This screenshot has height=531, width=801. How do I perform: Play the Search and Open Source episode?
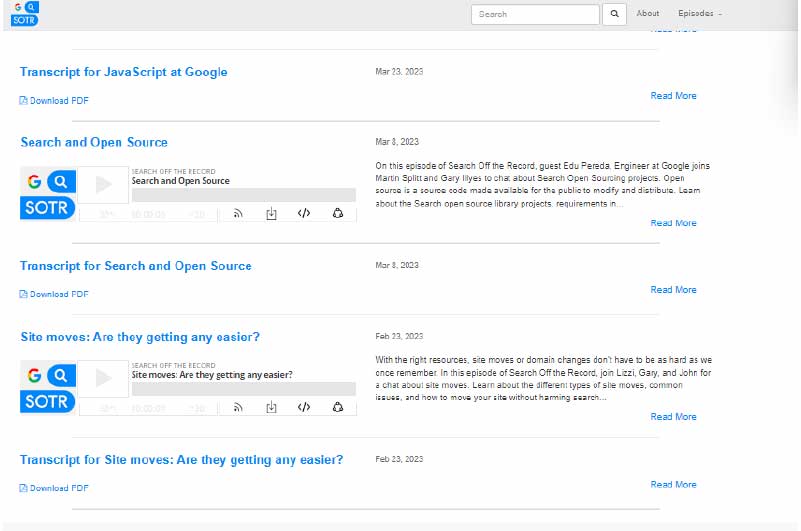pyautogui.click(x=104, y=184)
